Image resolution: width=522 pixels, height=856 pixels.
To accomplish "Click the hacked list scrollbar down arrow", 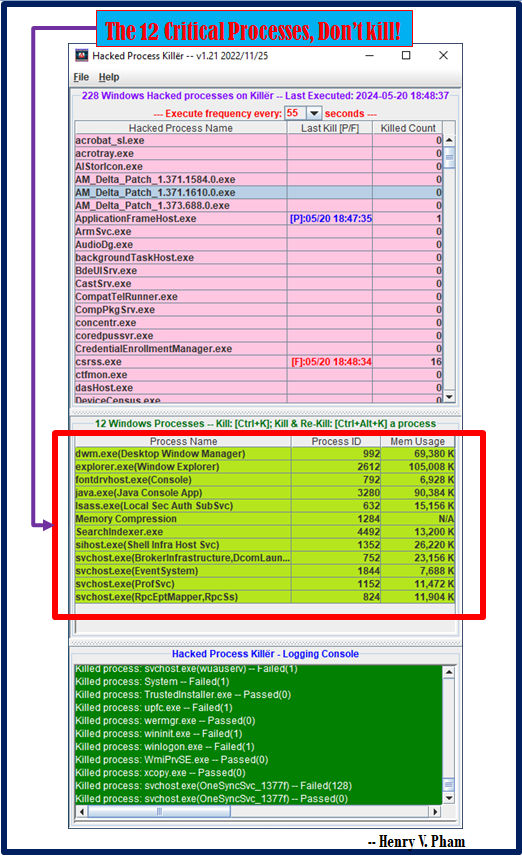I will (x=449, y=397).
